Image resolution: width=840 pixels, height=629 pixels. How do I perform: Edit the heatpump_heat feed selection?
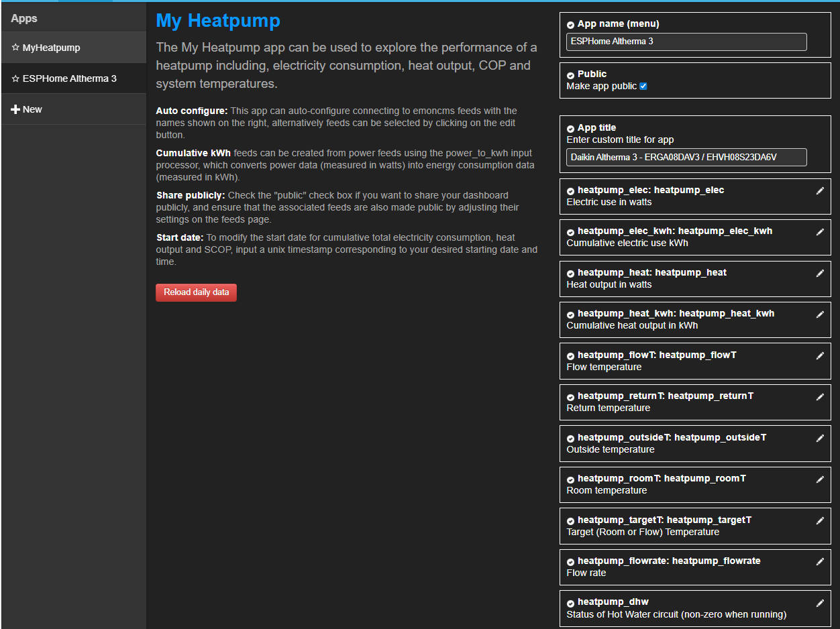pyautogui.click(x=819, y=274)
